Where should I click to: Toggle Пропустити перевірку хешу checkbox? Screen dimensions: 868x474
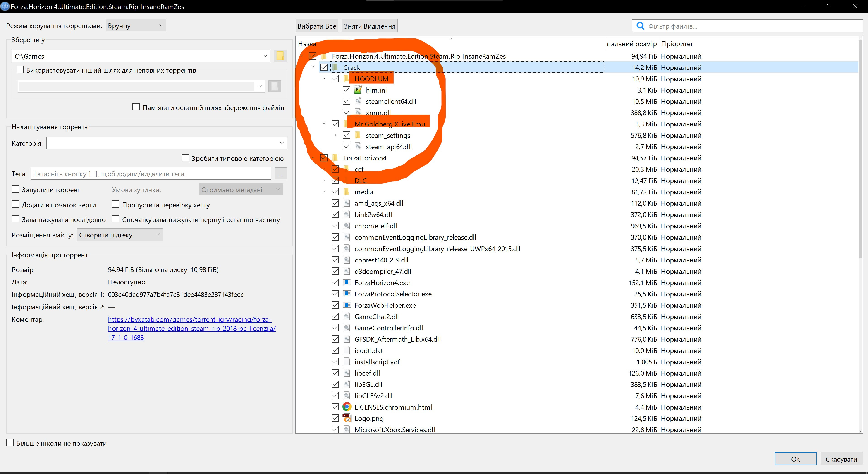coord(116,205)
